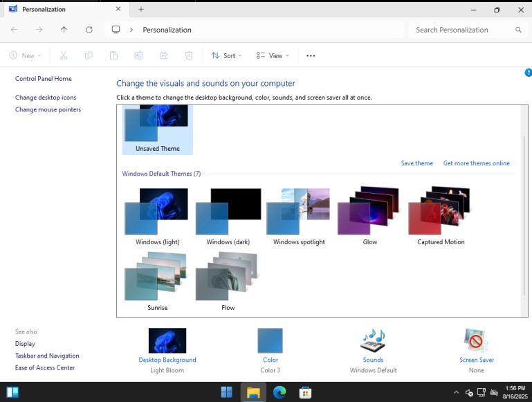Click the Save theme link
Viewport: 532px width, 402px height.
click(417, 163)
